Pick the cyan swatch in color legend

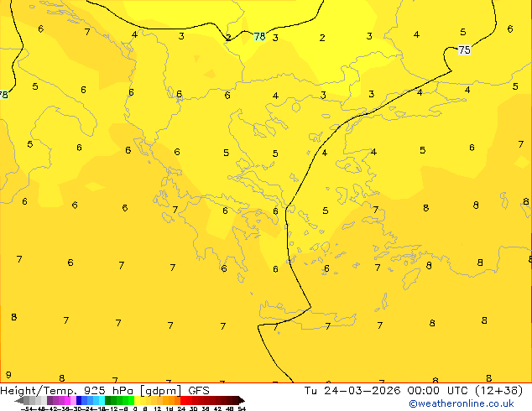pos(102,400)
